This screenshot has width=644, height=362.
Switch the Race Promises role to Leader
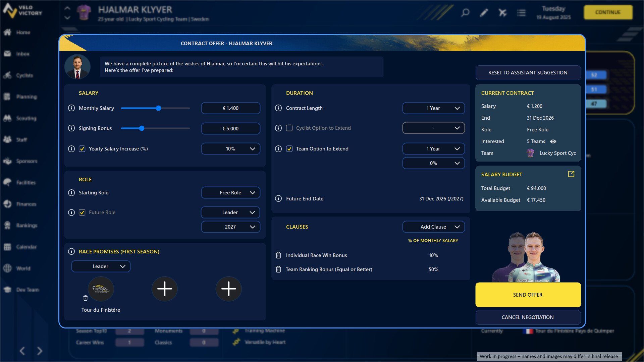click(101, 266)
